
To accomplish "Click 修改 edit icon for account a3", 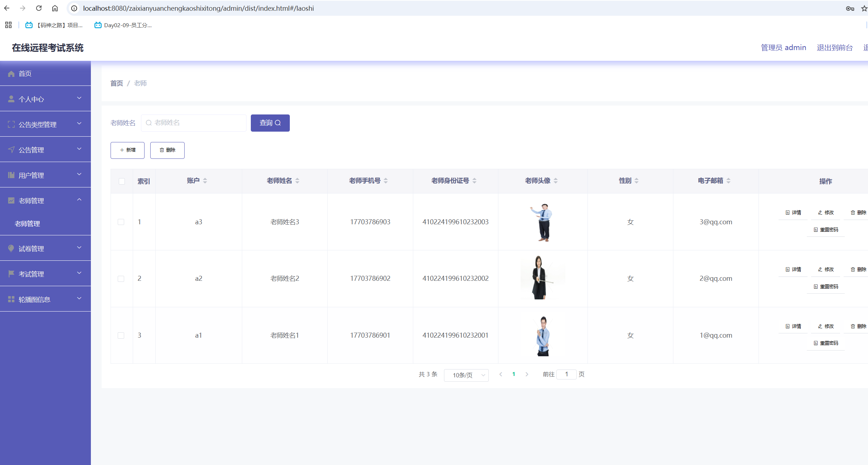I will point(826,212).
